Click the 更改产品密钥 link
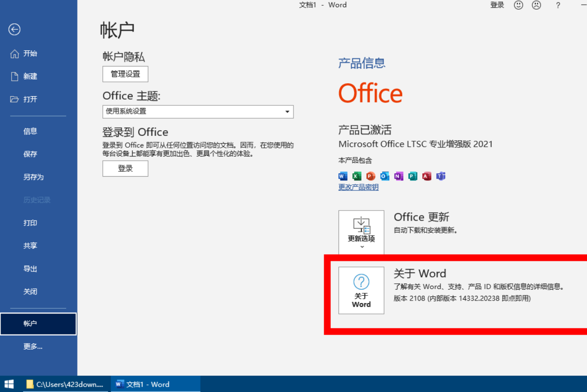The image size is (587, 392). point(359,187)
